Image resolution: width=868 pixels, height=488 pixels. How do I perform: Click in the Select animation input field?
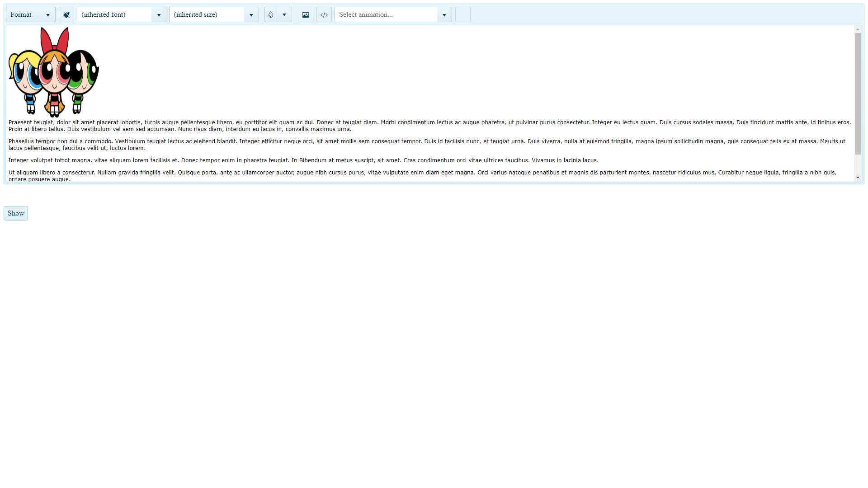click(387, 14)
